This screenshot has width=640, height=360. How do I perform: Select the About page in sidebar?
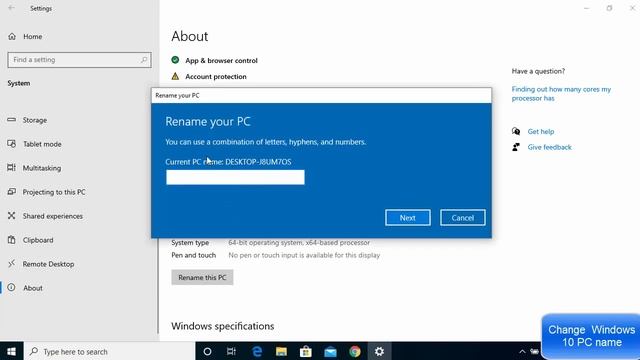[33, 288]
